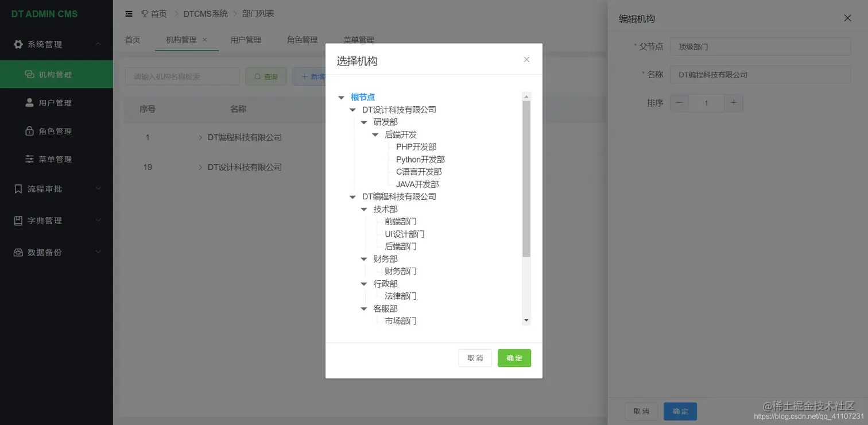Collapse the 研发部 branch in the tree

coord(363,122)
